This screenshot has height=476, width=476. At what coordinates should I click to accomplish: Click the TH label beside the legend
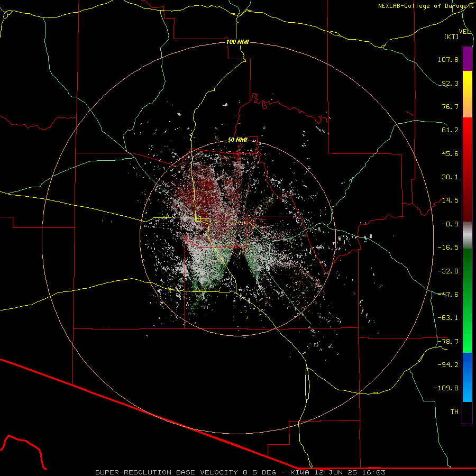coord(454,412)
